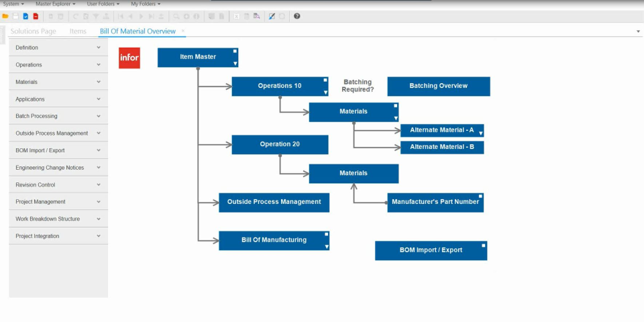Click the grayed clipboard toolbar icon
This screenshot has height=322, width=644.
click(246, 16)
